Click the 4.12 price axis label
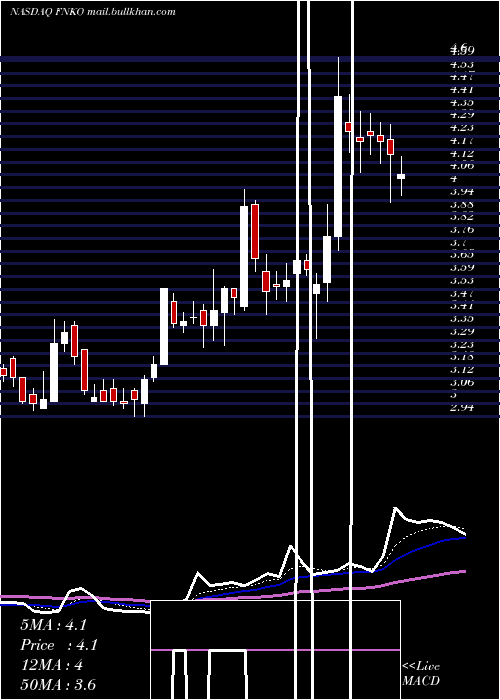 pyautogui.click(x=462, y=153)
